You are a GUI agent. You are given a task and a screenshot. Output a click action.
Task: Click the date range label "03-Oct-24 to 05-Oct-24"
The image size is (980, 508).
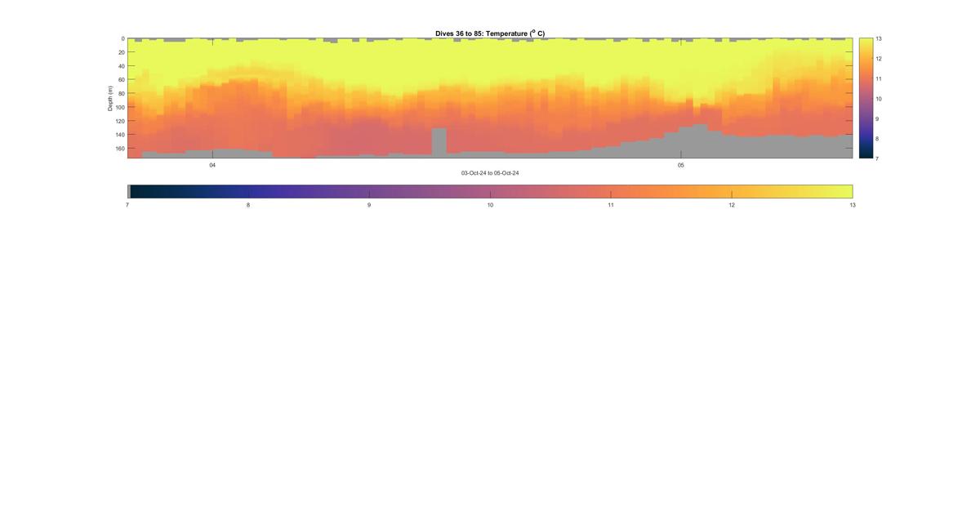tap(490, 173)
